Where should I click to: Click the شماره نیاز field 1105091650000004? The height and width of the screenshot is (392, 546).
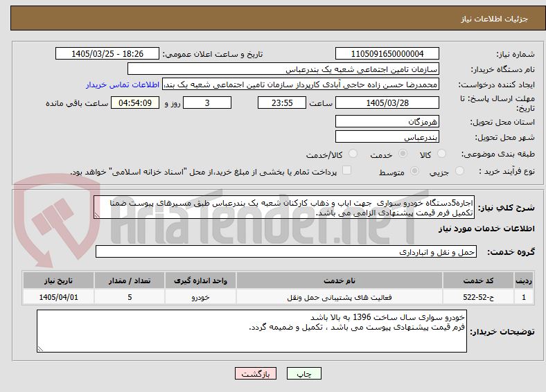pos(387,53)
